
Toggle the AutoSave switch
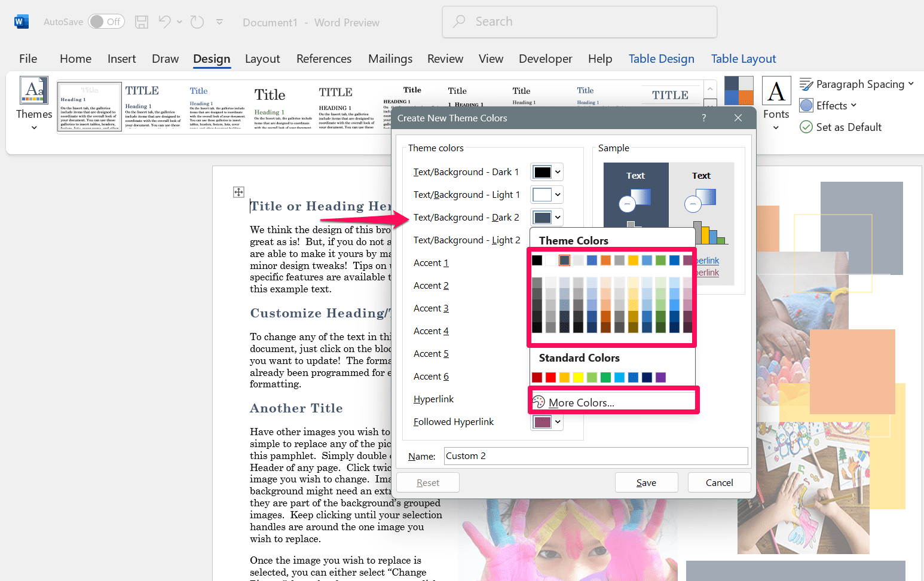(x=106, y=22)
